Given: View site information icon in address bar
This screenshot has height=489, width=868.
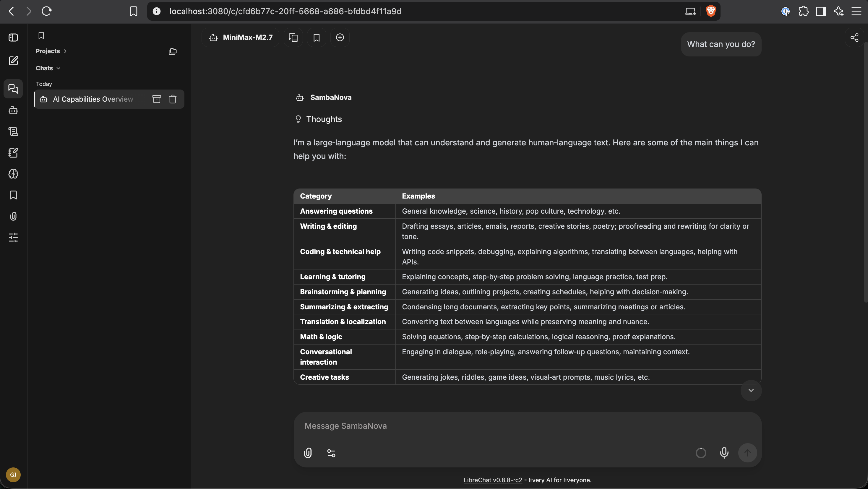Looking at the screenshot, I should (156, 11).
